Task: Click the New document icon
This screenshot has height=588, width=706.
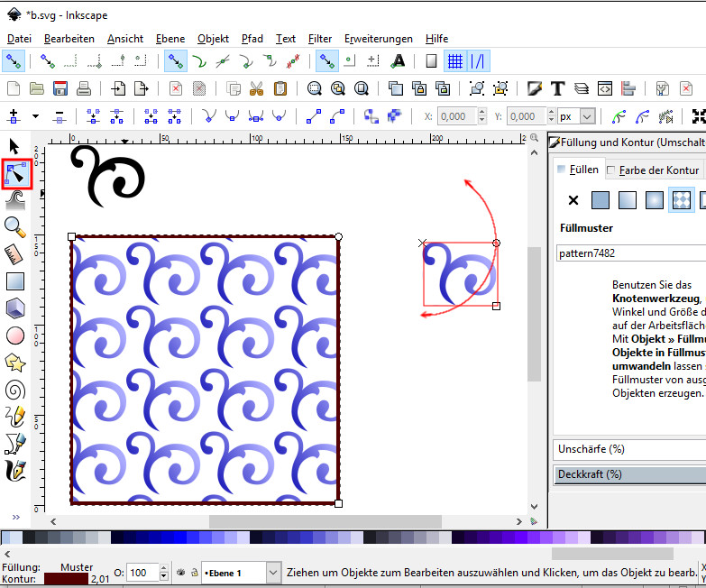Action: (x=14, y=88)
